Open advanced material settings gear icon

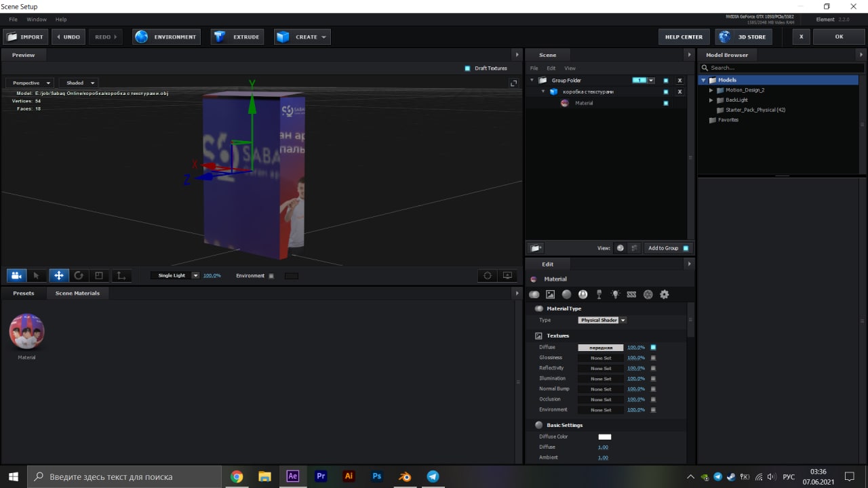click(x=664, y=294)
